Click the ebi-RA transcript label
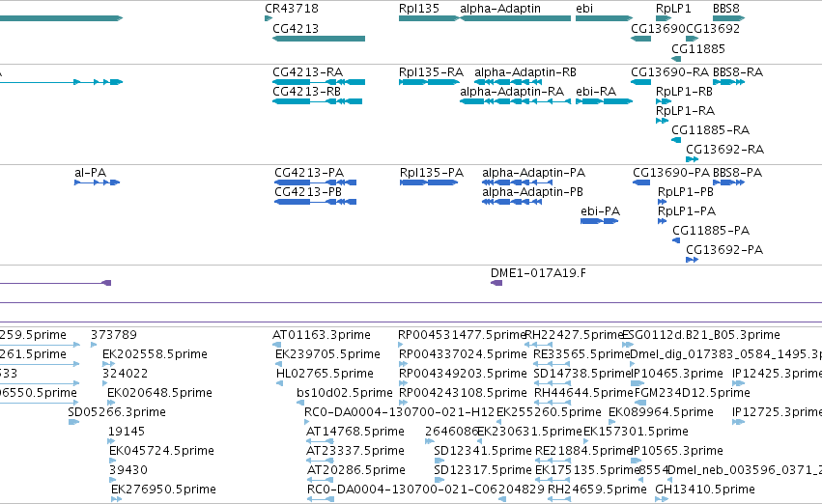This screenshot has width=822, height=504. pos(596,91)
